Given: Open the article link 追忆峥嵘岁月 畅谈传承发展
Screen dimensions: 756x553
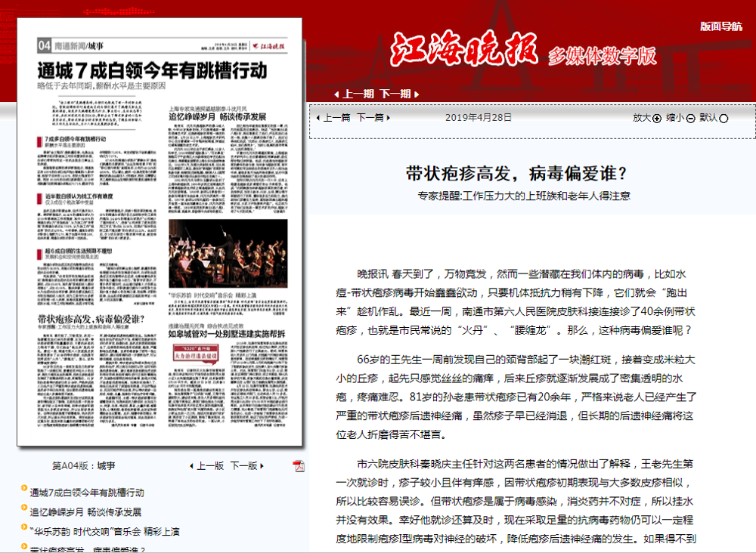Looking at the screenshot, I should 86,511.
